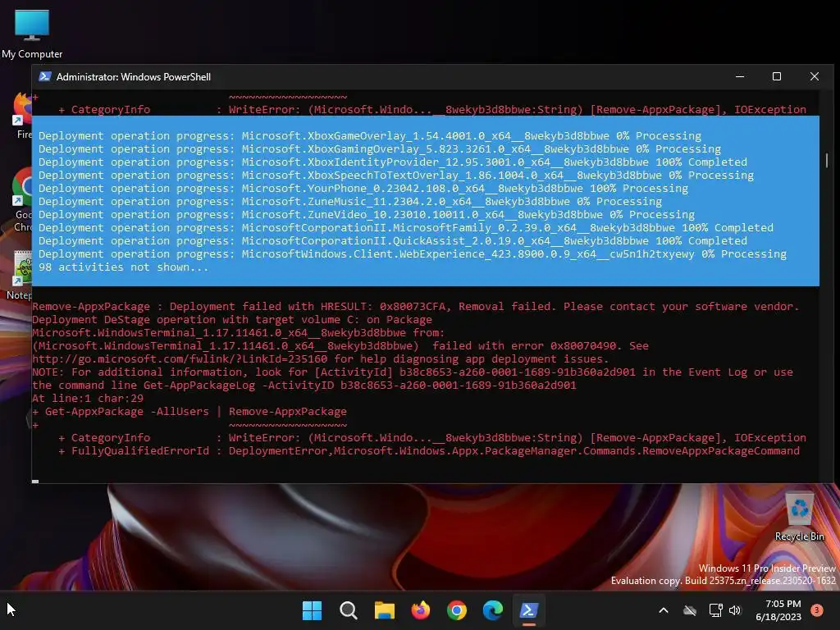The width and height of the screenshot is (840, 630).
Task: Open the Windows Start menu
Action: [x=313, y=610]
